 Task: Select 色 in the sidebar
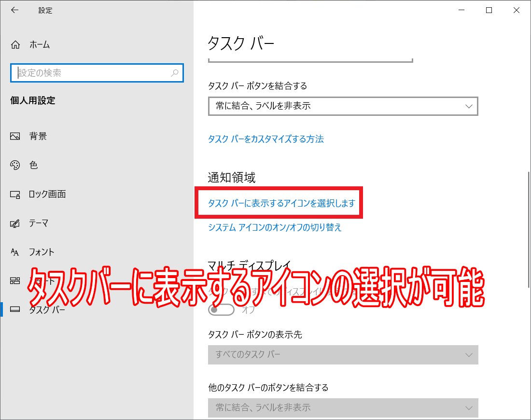point(33,165)
